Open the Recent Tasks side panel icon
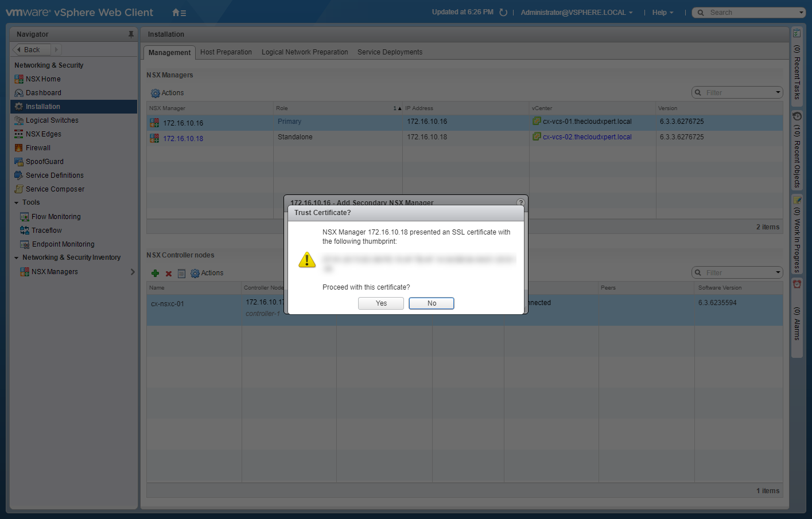 click(797, 33)
